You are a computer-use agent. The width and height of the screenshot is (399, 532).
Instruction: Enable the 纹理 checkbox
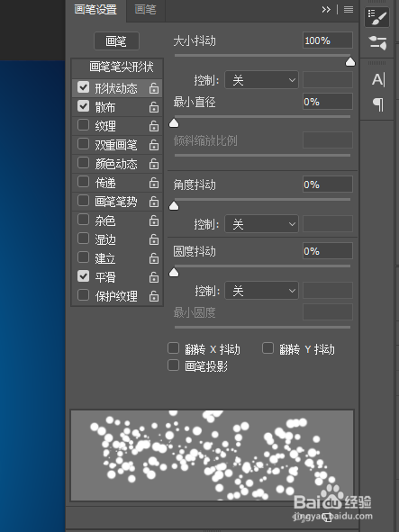click(83, 125)
